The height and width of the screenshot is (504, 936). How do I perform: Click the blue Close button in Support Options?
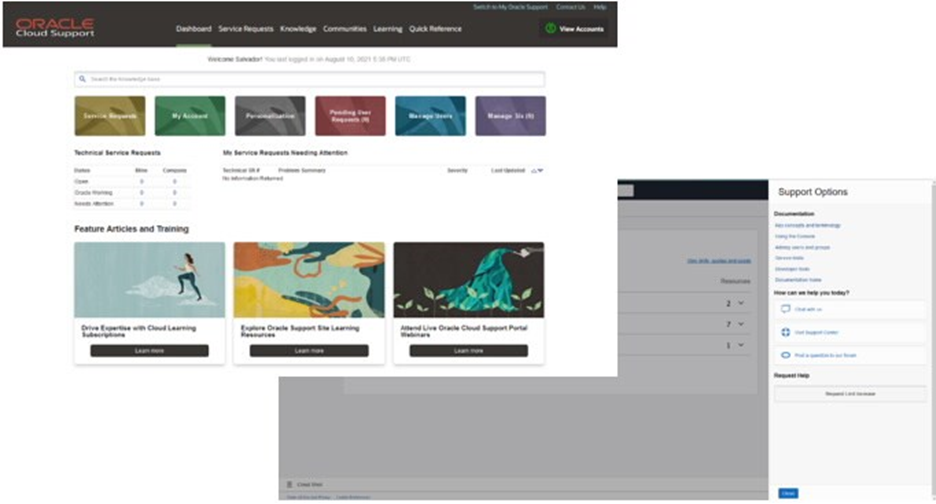(x=788, y=493)
